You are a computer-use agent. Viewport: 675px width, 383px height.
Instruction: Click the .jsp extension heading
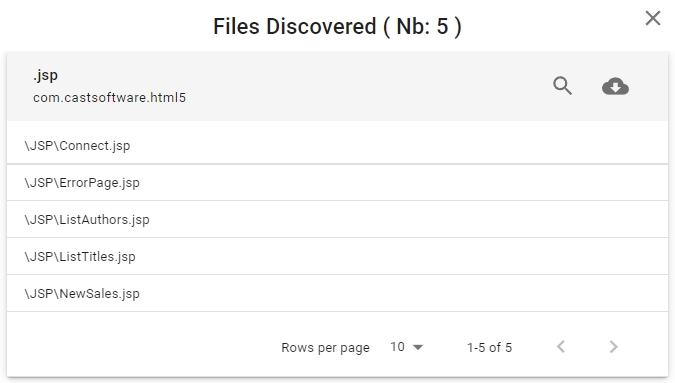pyautogui.click(x=45, y=76)
